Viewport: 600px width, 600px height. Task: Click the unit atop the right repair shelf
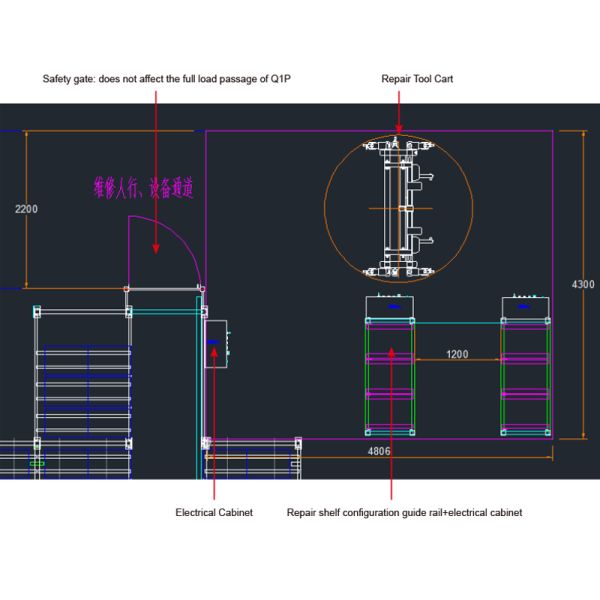click(x=526, y=306)
